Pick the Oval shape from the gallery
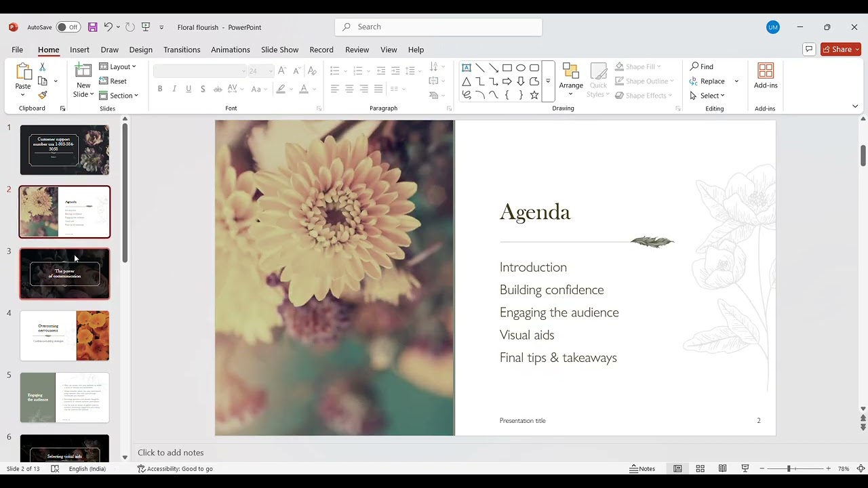 click(x=521, y=68)
